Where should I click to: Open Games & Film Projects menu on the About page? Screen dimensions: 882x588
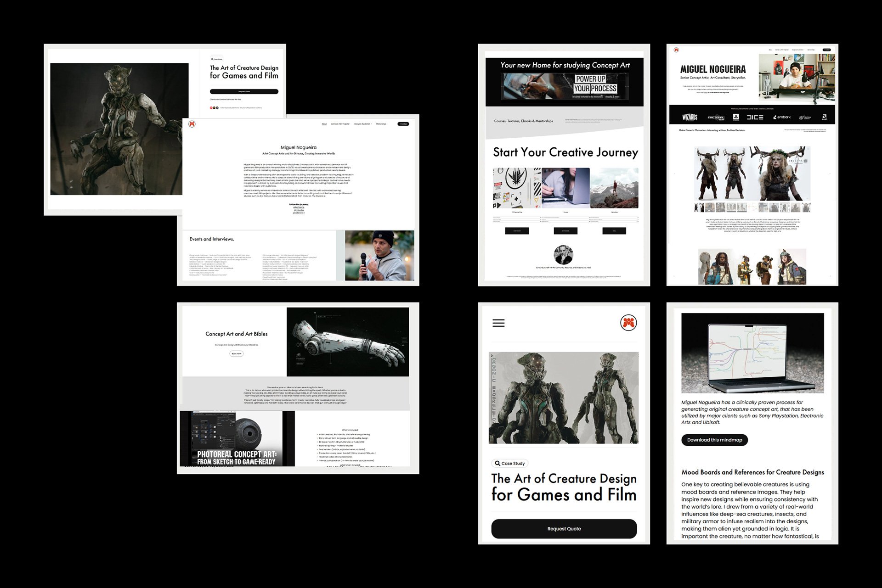click(340, 124)
